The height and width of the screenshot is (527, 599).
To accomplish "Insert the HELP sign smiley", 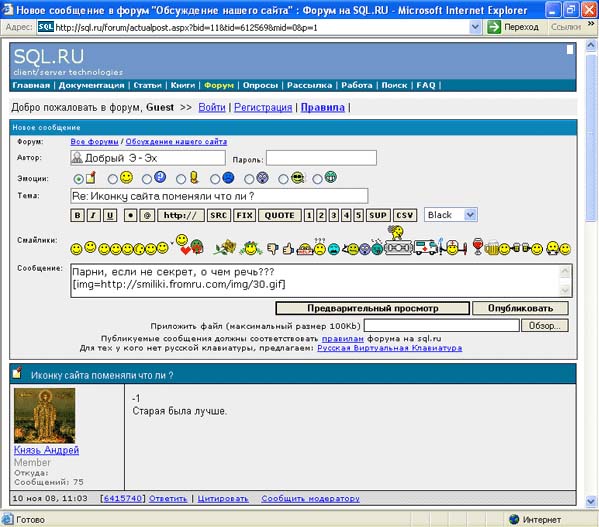I will tap(305, 249).
